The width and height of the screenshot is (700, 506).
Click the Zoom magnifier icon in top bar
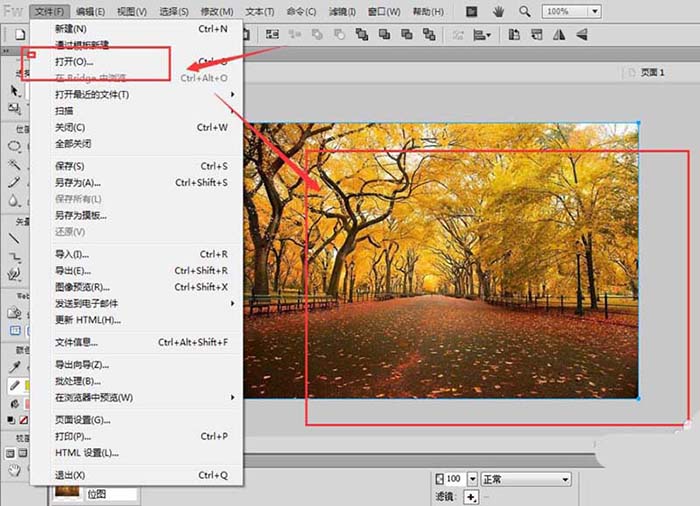click(524, 11)
